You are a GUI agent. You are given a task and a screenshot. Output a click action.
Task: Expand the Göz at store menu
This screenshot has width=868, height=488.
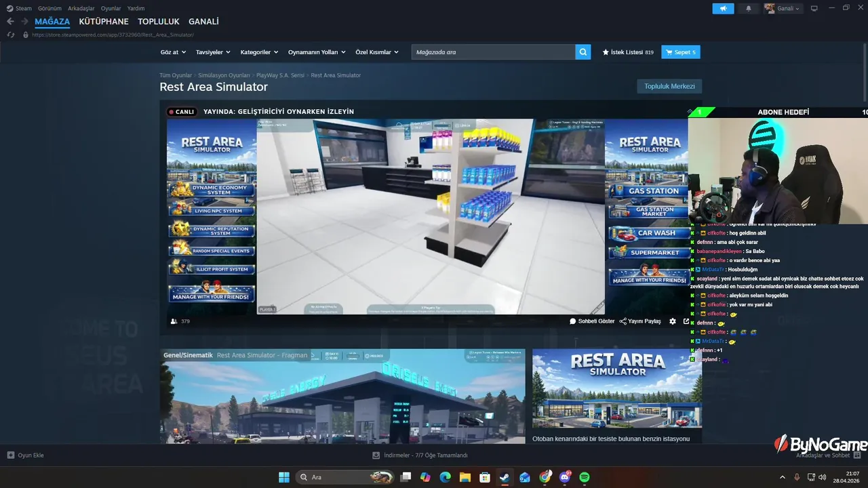point(173,52)
